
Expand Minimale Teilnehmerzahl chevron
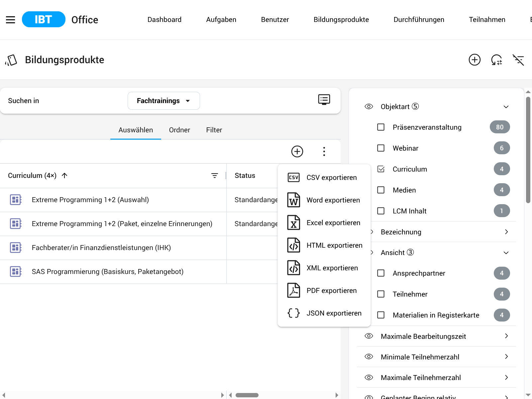506,356
